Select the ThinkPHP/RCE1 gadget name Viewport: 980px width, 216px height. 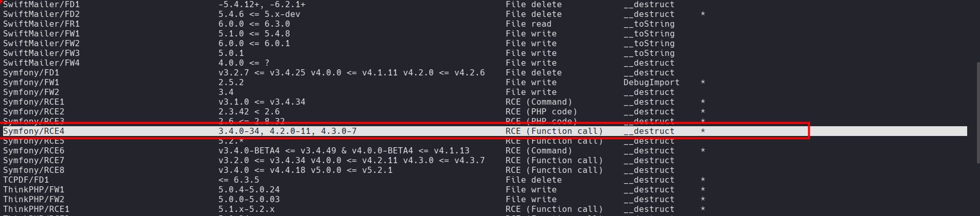36,209
